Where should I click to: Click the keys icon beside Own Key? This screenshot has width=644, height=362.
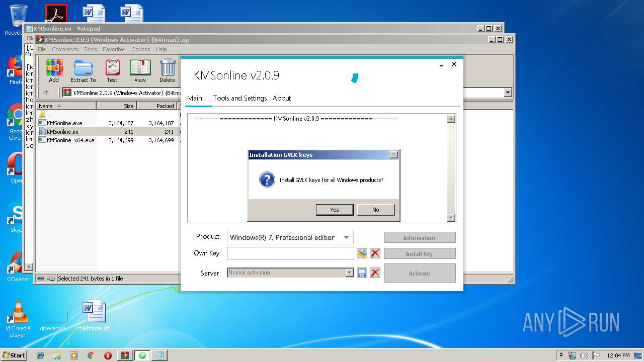click(362, 253)
